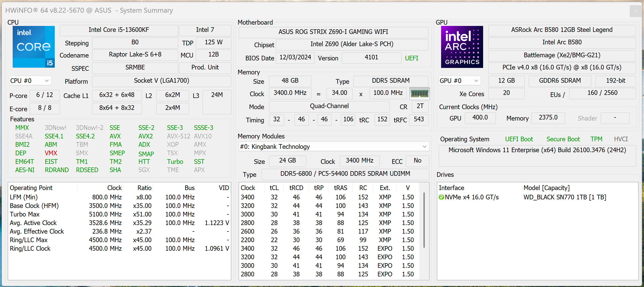Screen dimensions: 644x287
Task: Open the GPU #0 selector dropdown
Action: pos(460,81)
